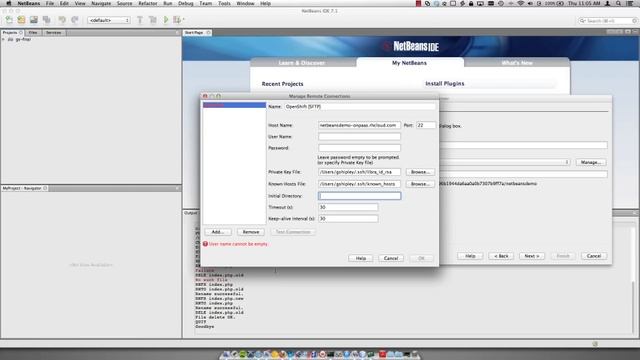
Task: Click the Port field showing 22
Action: pyautogui.click(x=426, y=125)
